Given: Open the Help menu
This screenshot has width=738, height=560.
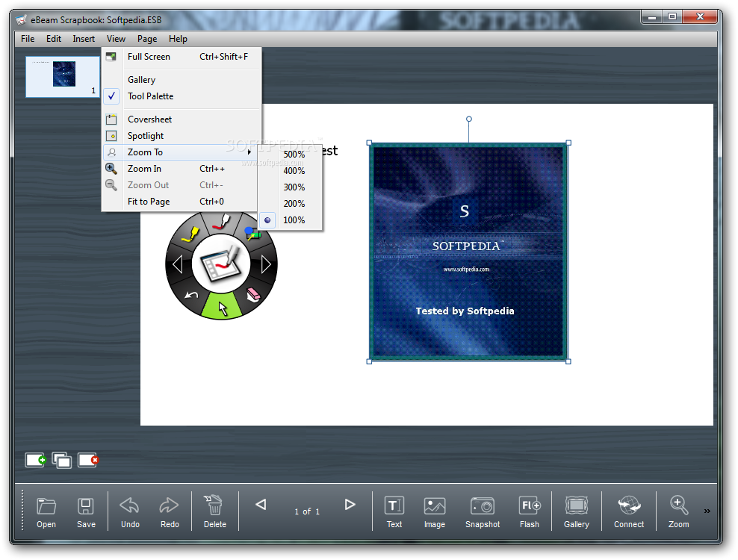Looking at the screenshot, I should (178, 39).
